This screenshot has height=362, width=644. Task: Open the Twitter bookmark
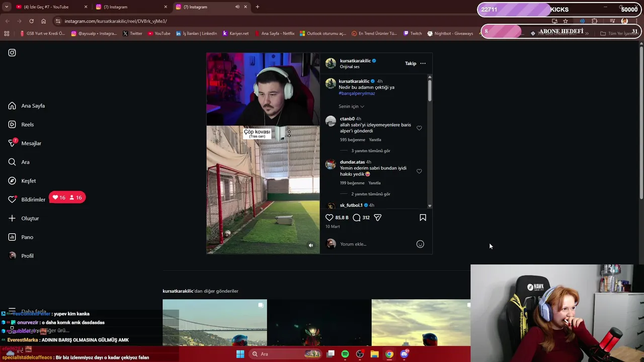(x=133, y=34)
